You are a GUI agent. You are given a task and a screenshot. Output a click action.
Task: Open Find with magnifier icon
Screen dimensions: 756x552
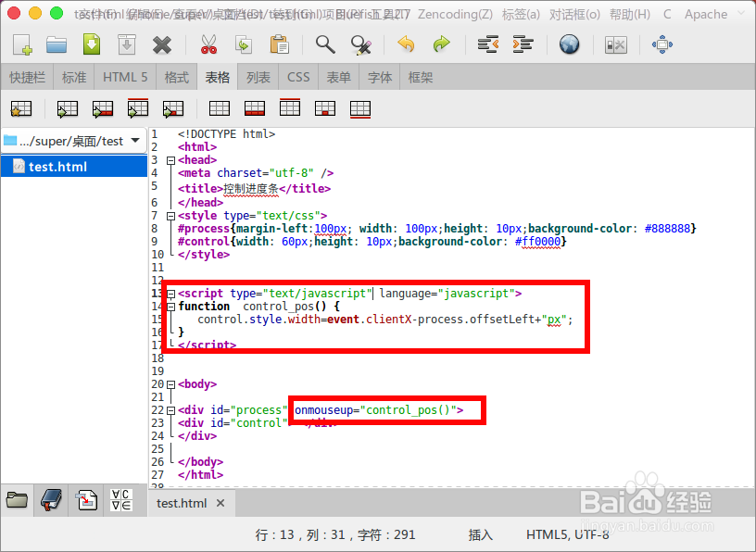325,44
